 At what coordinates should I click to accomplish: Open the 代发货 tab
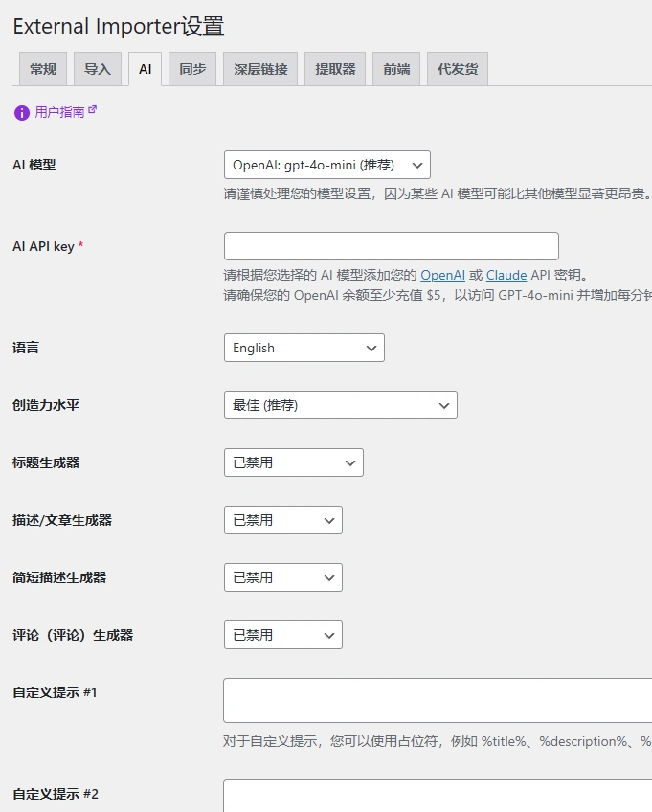[x=457, y=68]
